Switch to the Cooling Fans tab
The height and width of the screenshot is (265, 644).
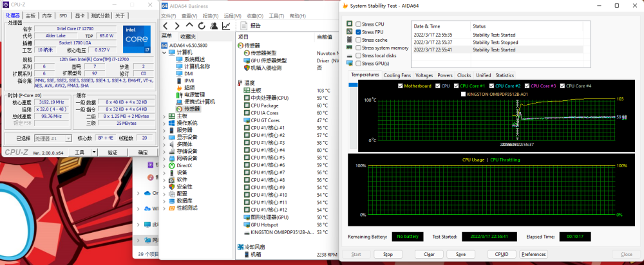pos(397,75)
